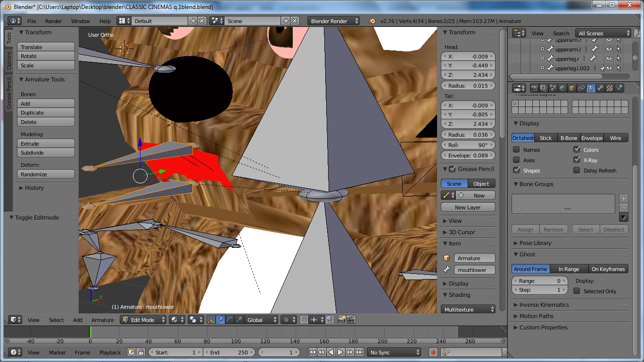
Task: Click the timeline lock time icon
Action: tap(140, 353)
